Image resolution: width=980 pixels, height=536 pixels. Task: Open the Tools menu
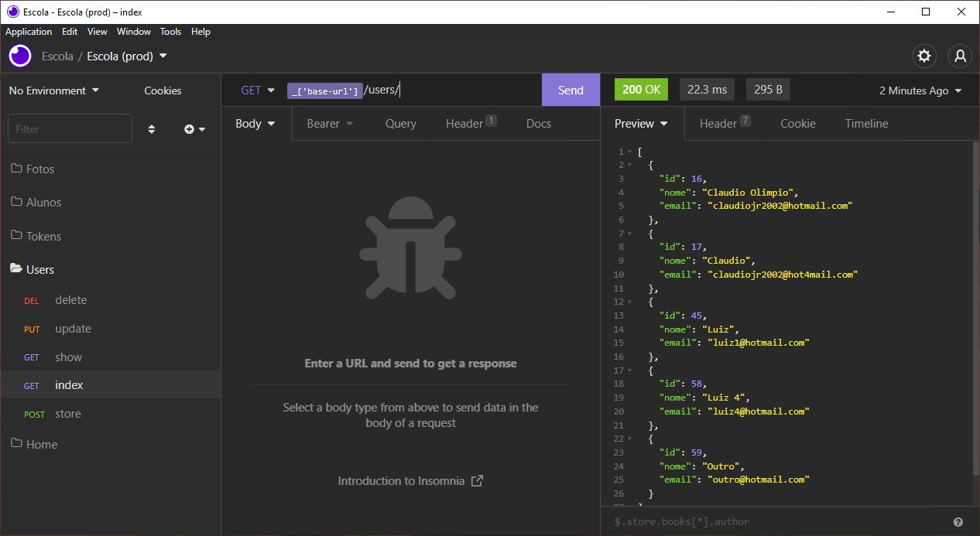click(170, 32)
